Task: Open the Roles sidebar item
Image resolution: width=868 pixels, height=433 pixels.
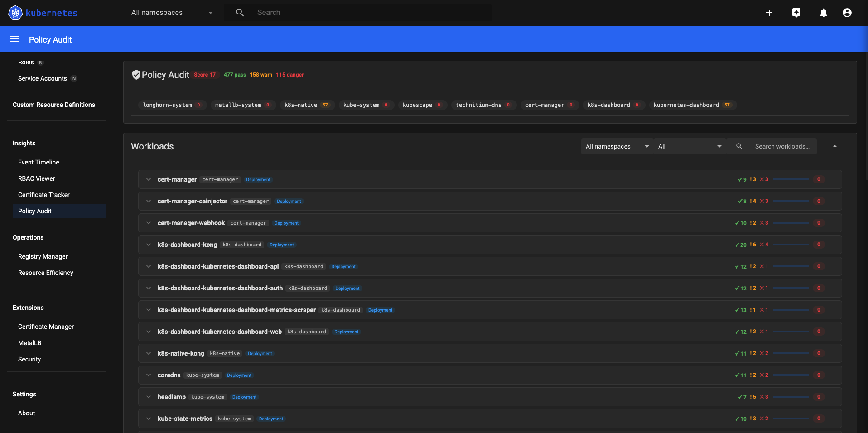Action: click(x=26, y=63)
